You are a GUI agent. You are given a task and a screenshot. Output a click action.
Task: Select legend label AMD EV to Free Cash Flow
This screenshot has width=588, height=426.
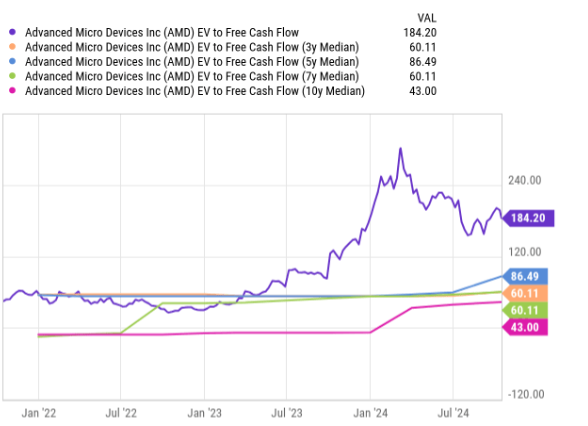point(162,33)
